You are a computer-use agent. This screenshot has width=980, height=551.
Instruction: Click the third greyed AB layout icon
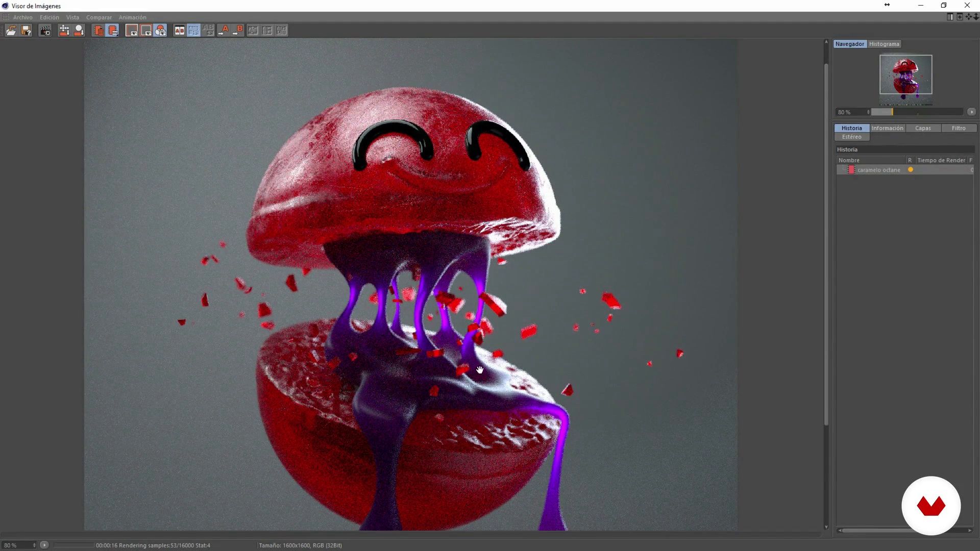281,31
